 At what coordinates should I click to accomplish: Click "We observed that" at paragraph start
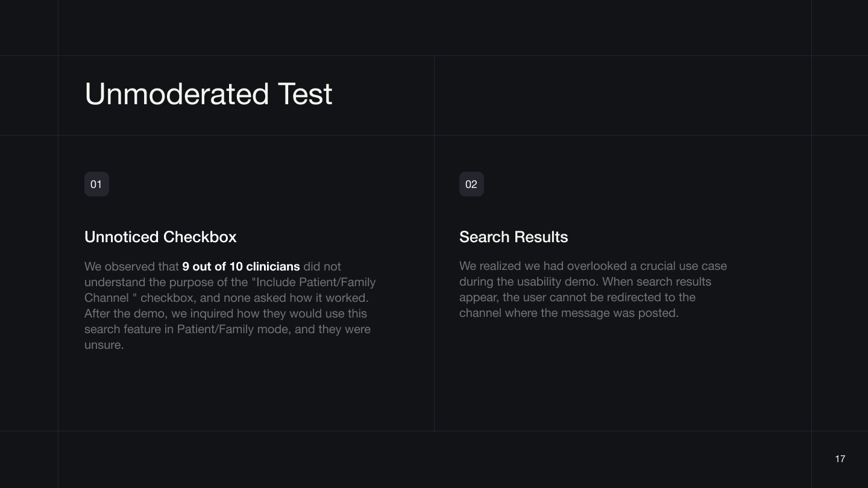click(x=131, y=266)
